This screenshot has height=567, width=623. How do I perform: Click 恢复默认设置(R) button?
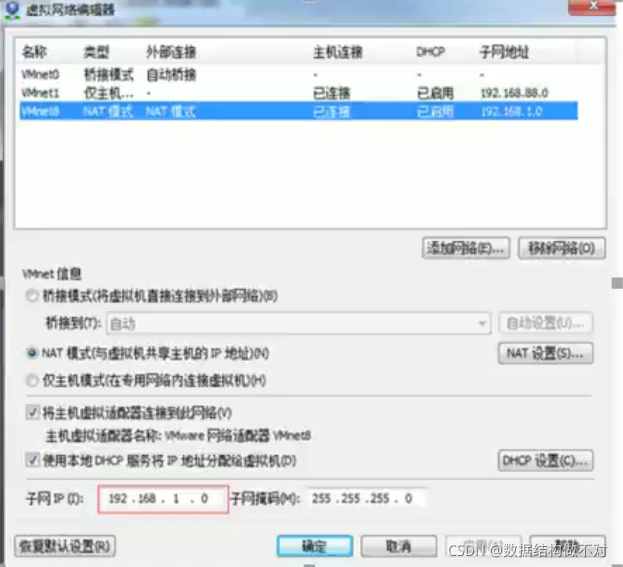[65, 546]
